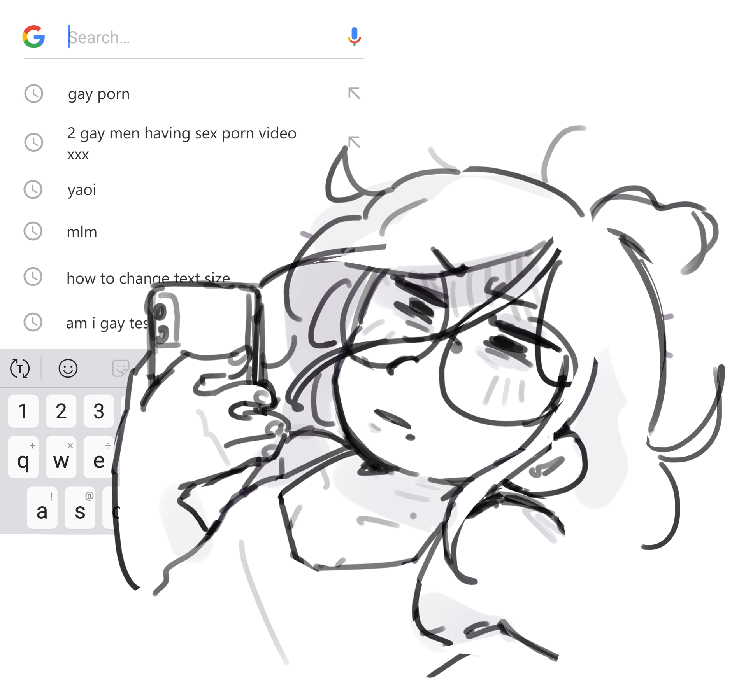Tap the letter s key

click(80, 507)
